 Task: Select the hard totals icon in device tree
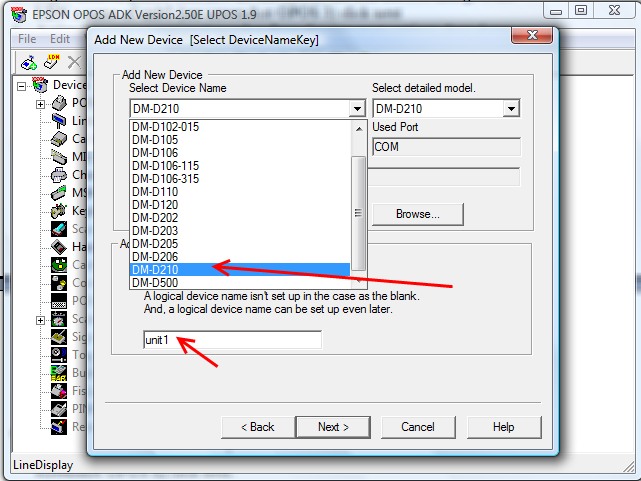pyautogui.click(x=59, y=246)
